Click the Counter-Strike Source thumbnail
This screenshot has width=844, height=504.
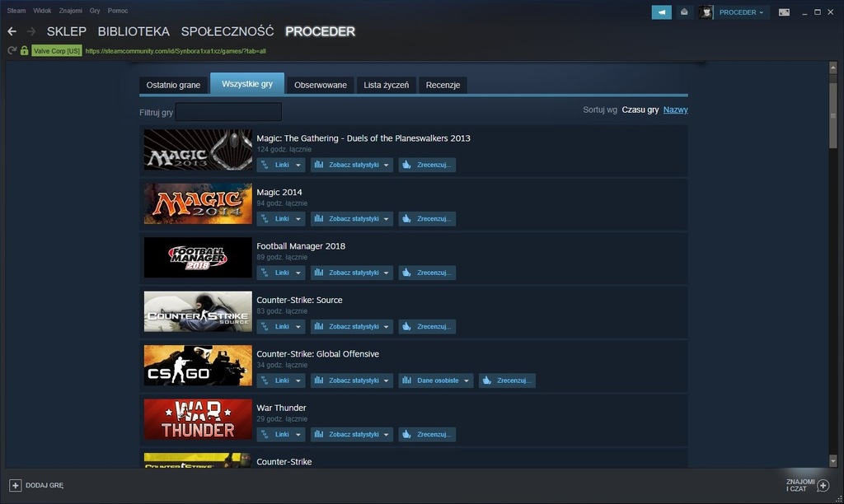click(198, 311)
